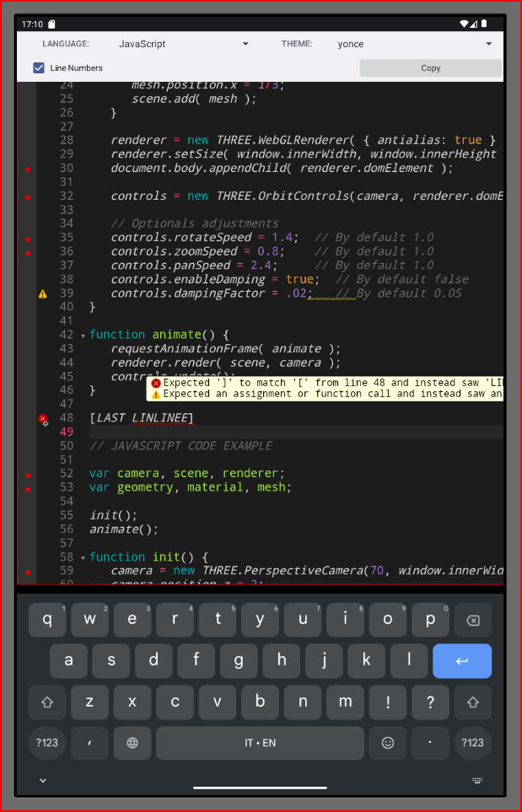Click the battery status icon
The image size is (522, 812).
coord(484,24)
